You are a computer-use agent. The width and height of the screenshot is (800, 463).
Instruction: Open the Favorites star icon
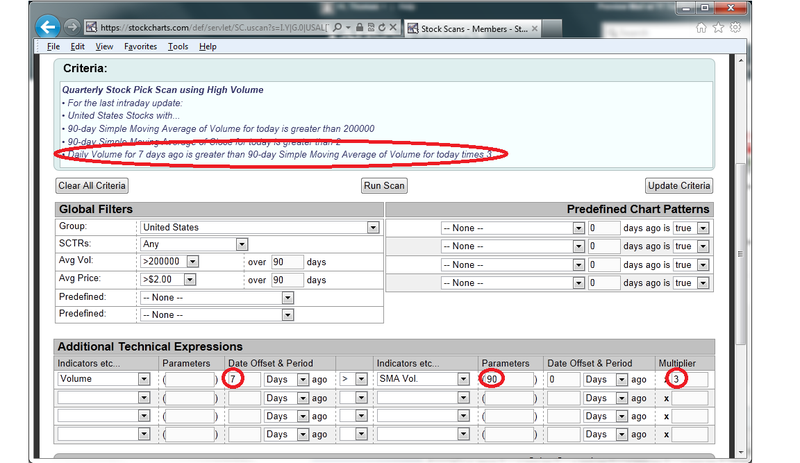pos(718,28)
